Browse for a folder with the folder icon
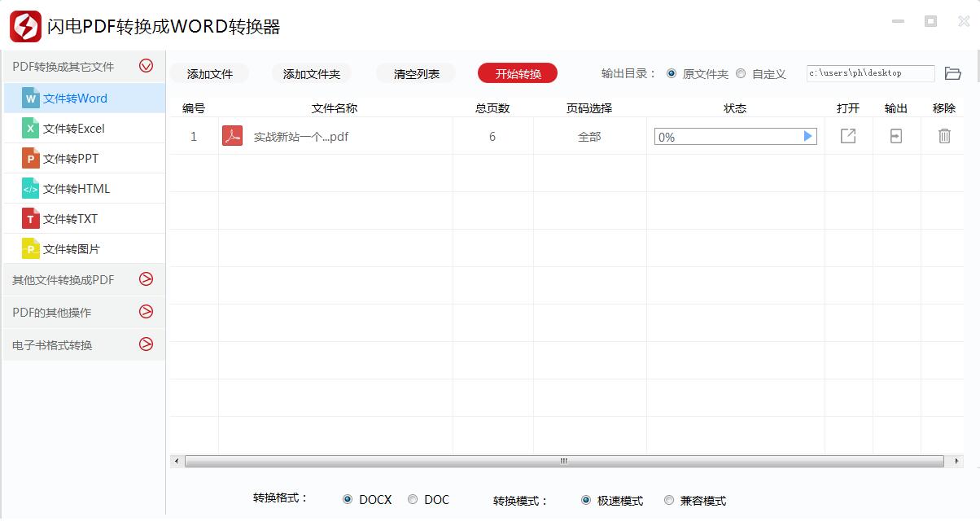 click(x=954, y=72)
